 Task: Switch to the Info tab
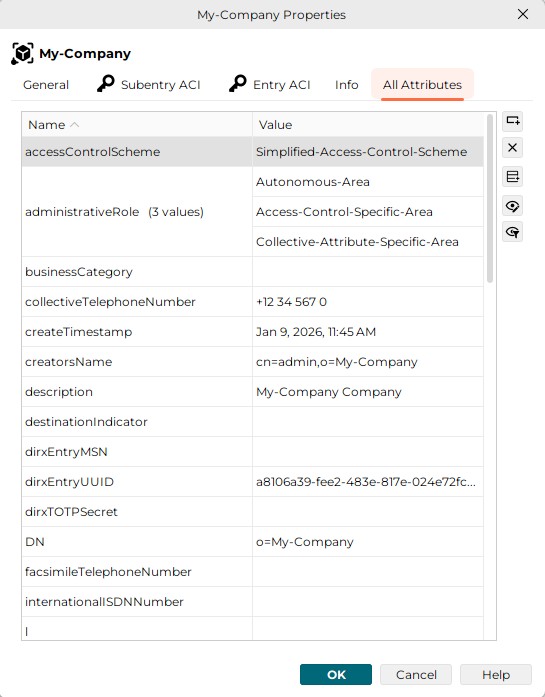tap(347, 85)
